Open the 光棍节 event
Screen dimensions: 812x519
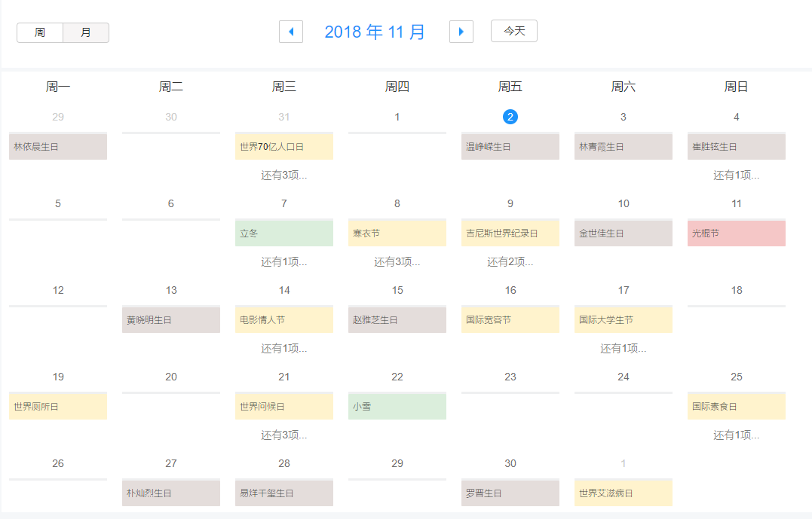coord(737,234)
